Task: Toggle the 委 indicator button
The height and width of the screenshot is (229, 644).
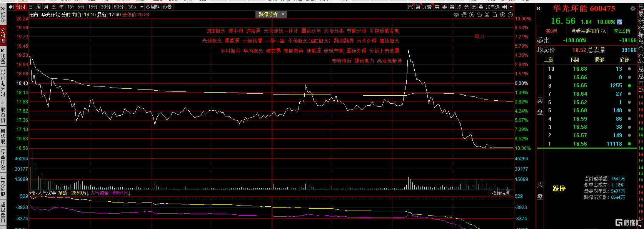Action: (444, 7)
